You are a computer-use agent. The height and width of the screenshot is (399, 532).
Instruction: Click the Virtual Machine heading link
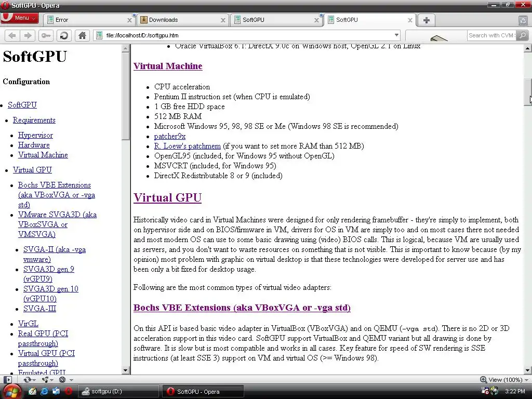point(168,66)
